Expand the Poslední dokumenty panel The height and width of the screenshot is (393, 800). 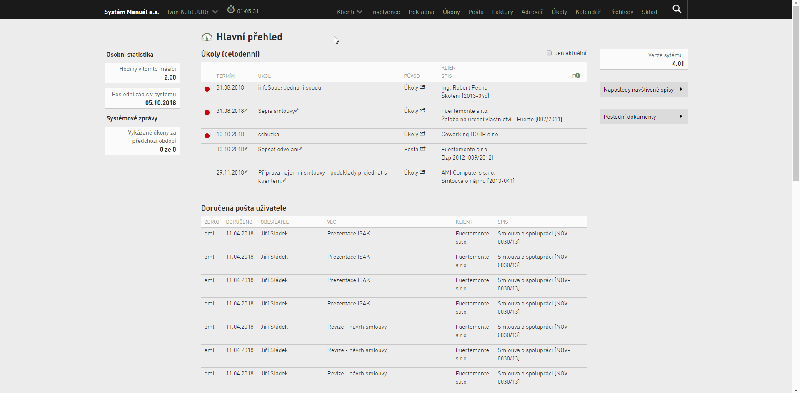(x=644, y=116)
